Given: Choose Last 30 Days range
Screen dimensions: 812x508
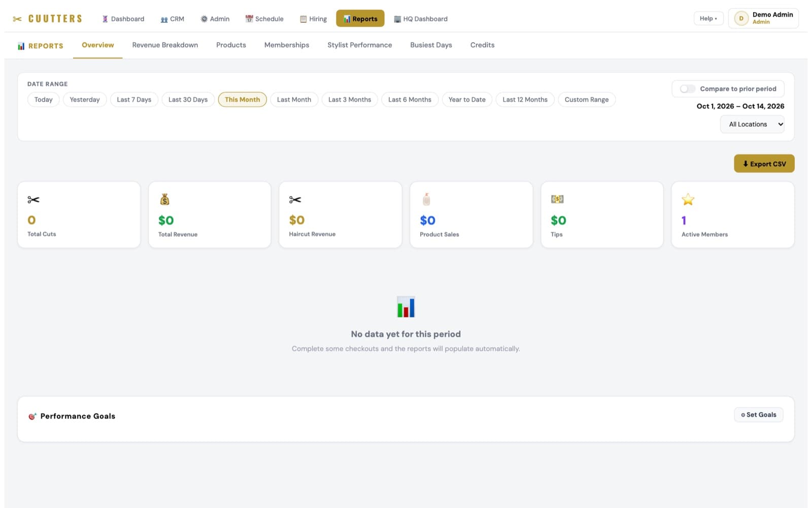Looking at the screenshot, I should pyautogui.click(x=188, y=100).
